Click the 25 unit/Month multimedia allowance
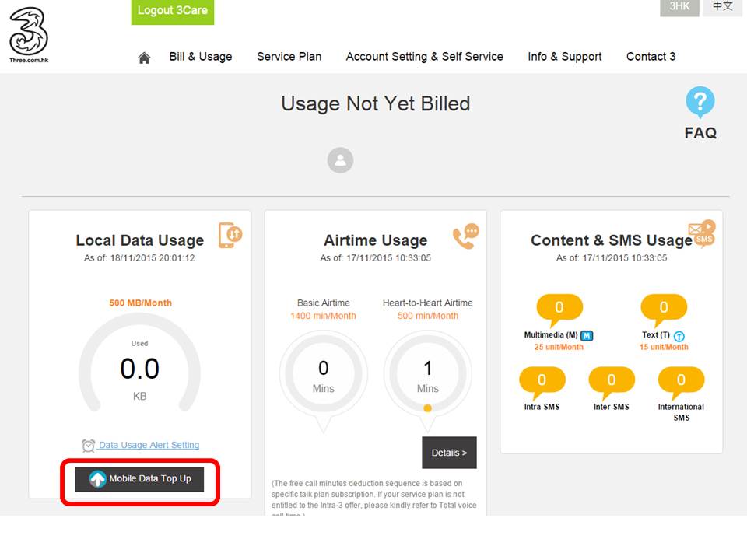Screen dimensions: 747x560 tap(559, 347)
